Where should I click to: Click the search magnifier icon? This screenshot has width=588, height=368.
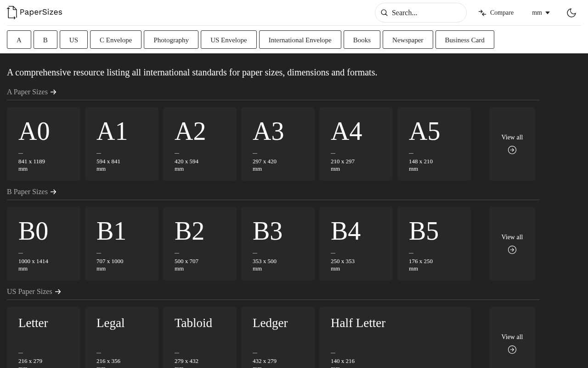(x=384, y=13)
